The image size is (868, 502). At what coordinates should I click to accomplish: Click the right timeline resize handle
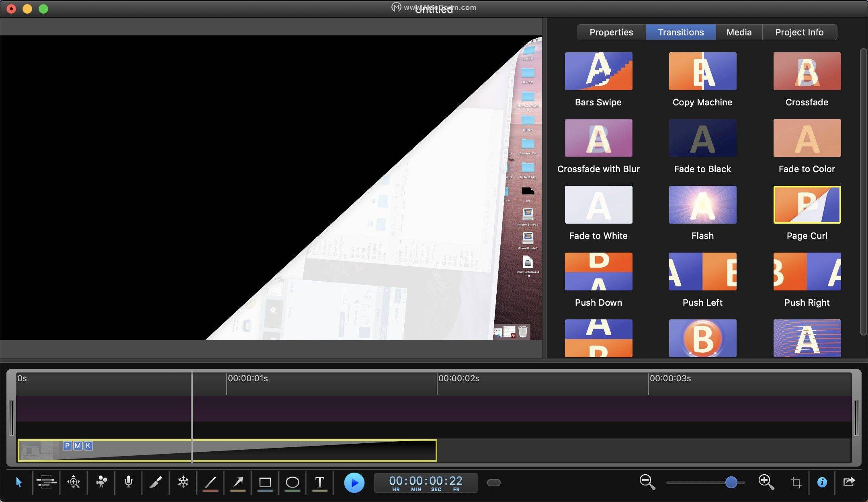click(x=856, y=418)
